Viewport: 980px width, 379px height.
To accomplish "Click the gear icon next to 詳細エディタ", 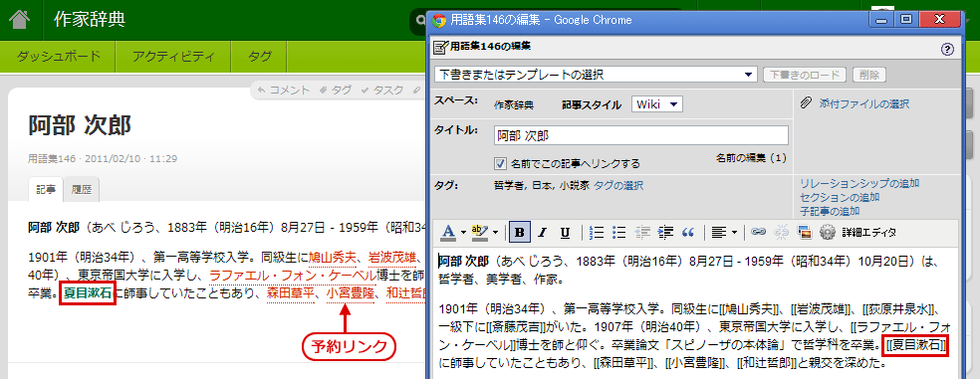I will point(828,232).
